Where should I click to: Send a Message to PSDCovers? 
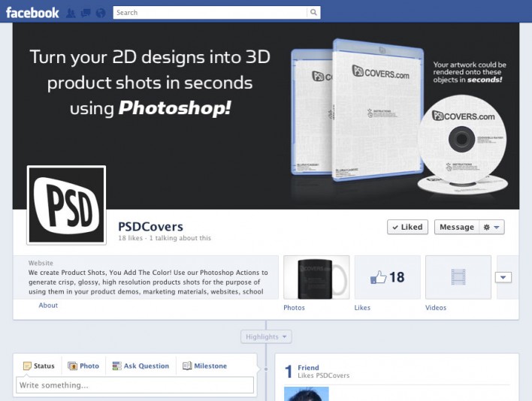[x=457, y=227]
